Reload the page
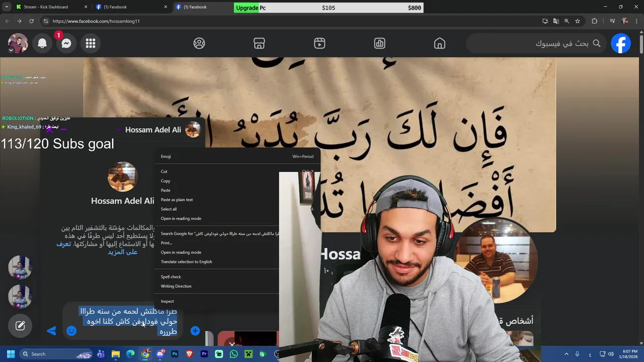The image size is (644, 362). (x=31, y=21)
